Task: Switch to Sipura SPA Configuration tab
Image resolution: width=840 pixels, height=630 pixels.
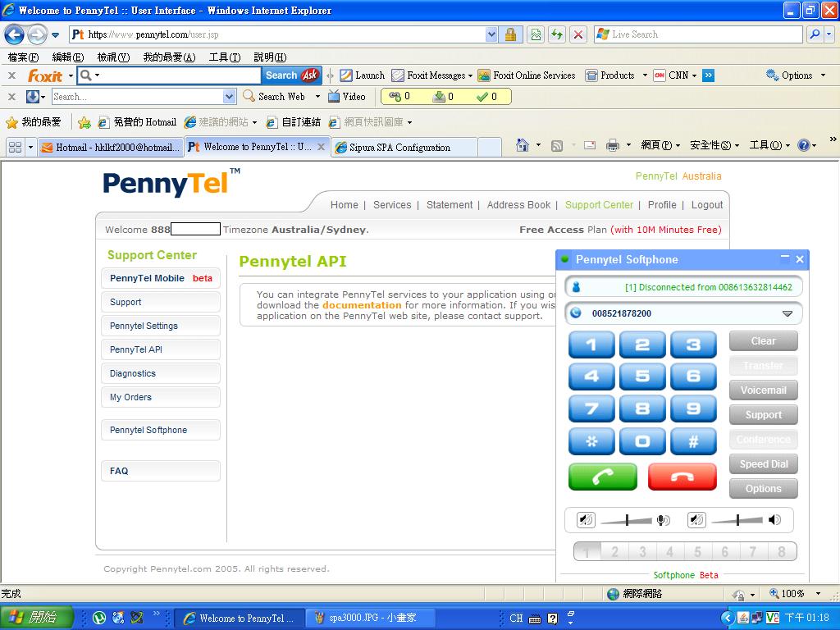Action: click(404, 148)
